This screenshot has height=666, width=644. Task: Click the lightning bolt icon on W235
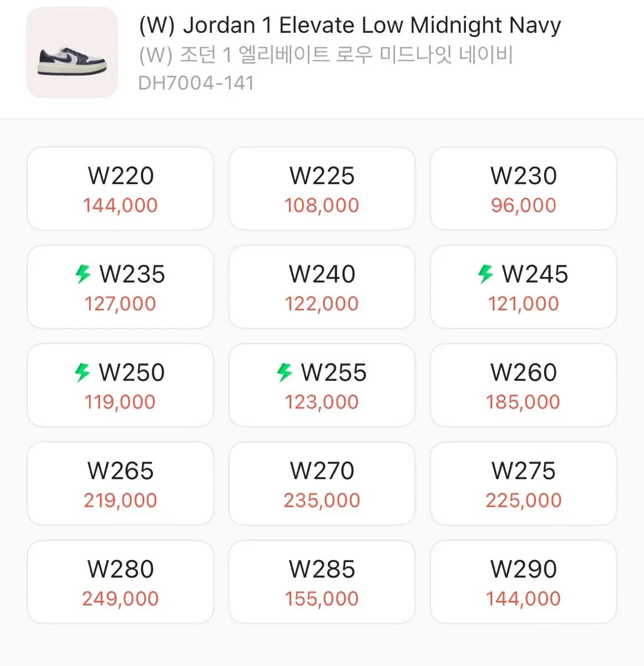point(83,274)
